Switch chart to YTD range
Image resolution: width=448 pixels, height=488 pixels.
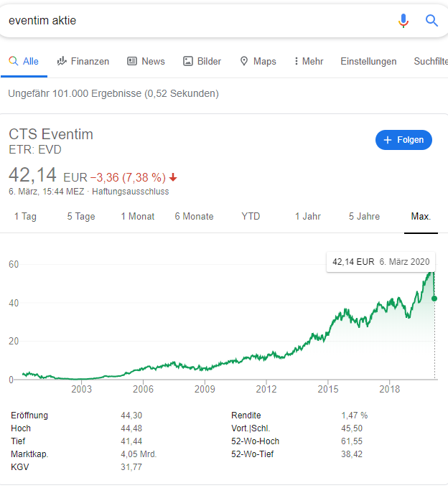251,217
